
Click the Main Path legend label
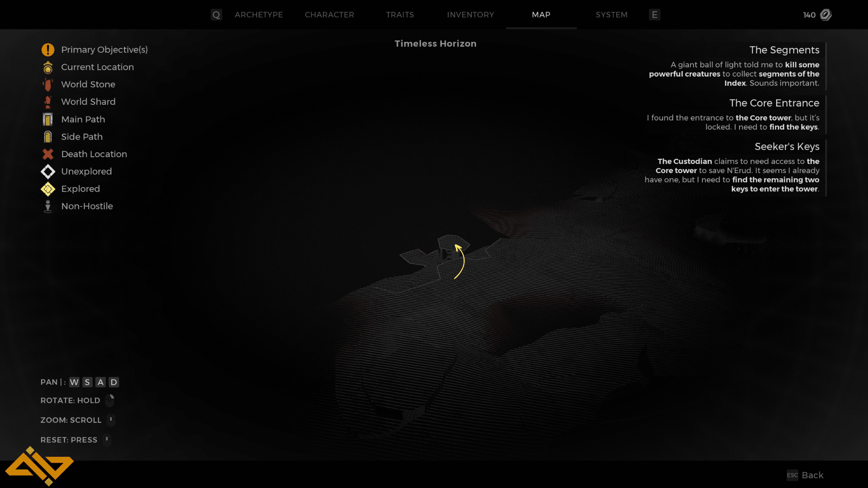(x=83, y=119)
